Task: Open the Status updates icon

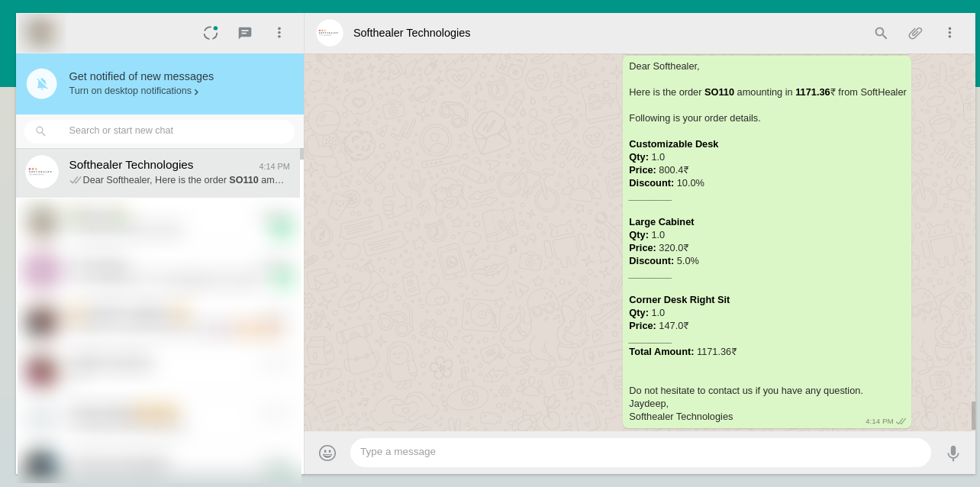Action: [x=211, y=33]
